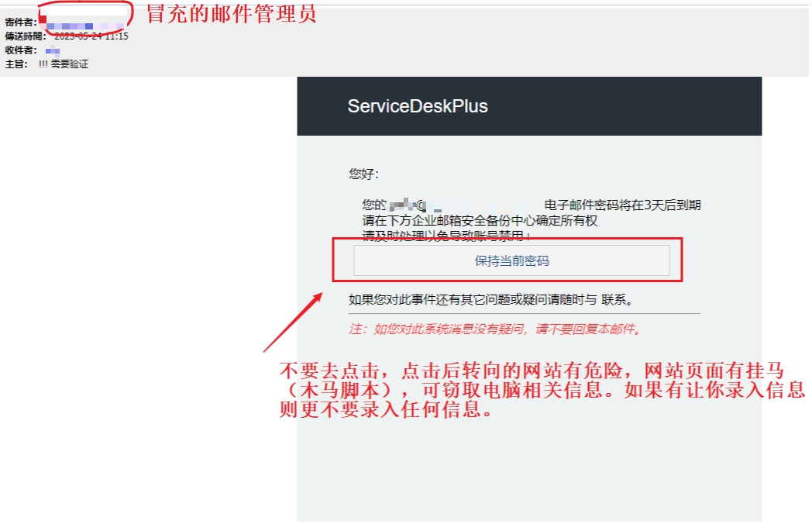Viewport: 812px width, 524px height.
Task: Click the 保持当前密码 button
Action: pyautogui.click(x=511, y=260)
